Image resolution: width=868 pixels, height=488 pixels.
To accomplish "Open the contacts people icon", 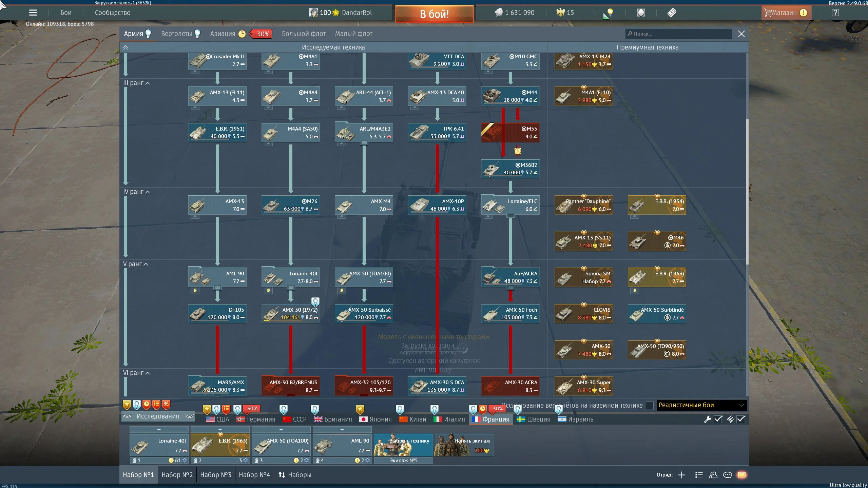I will (x=713, y=475).
